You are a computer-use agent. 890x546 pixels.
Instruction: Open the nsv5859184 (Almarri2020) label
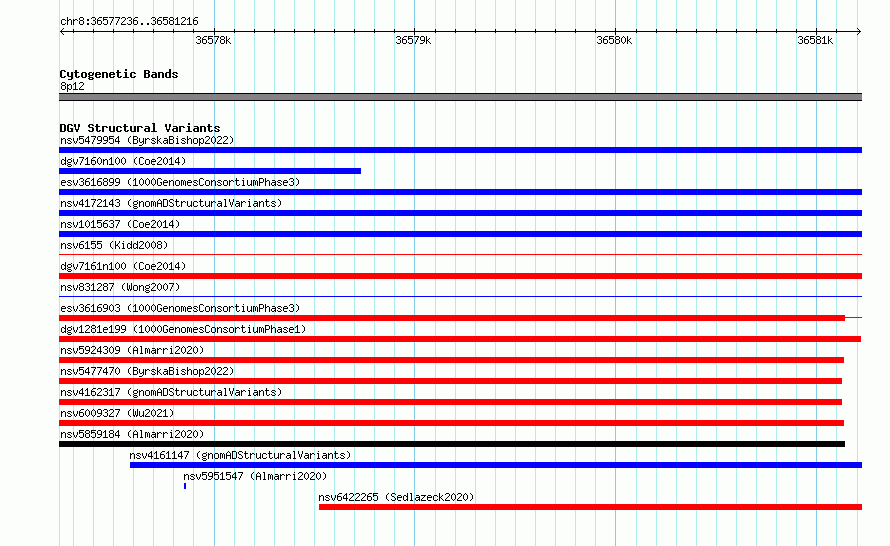coord(132,434)
